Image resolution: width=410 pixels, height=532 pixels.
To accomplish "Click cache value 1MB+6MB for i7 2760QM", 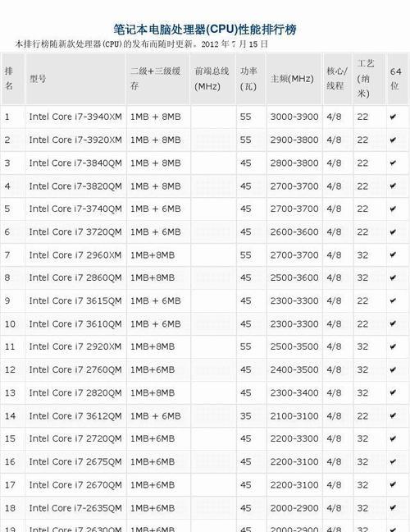I will (x=153, y=369).
